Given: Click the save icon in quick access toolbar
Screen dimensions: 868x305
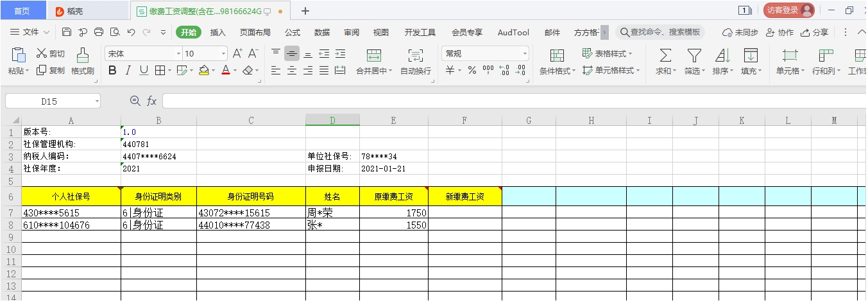Looking at the screenshot, I should click(67, 32).
